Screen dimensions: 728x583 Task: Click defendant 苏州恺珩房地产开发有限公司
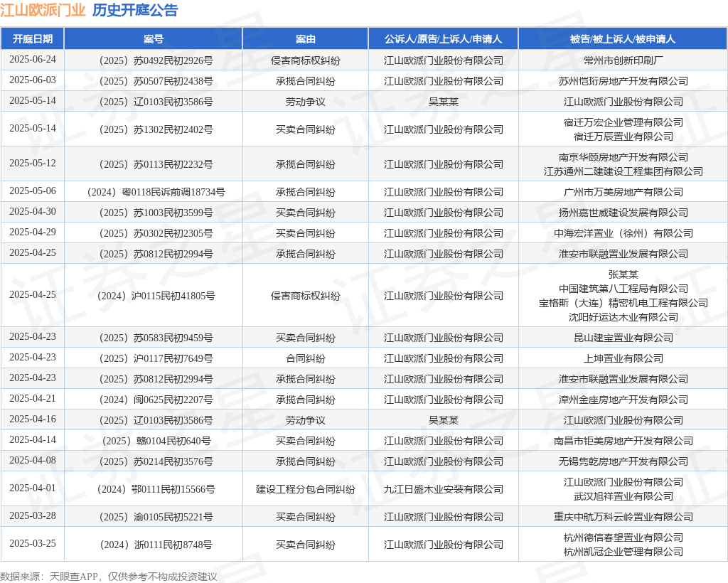pyautogui.click(x=623, y=81)
